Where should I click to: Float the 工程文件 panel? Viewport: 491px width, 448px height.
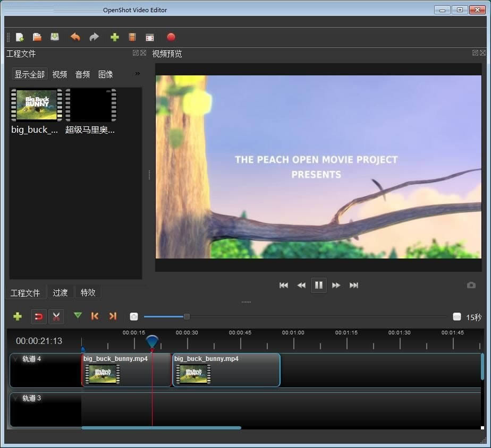click(x=136, y=53)
